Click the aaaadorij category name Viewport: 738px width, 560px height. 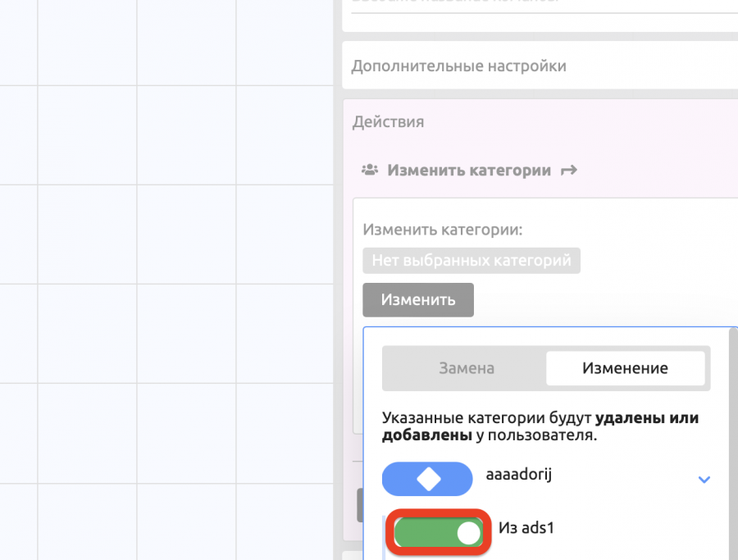click(x=518, y=475)
